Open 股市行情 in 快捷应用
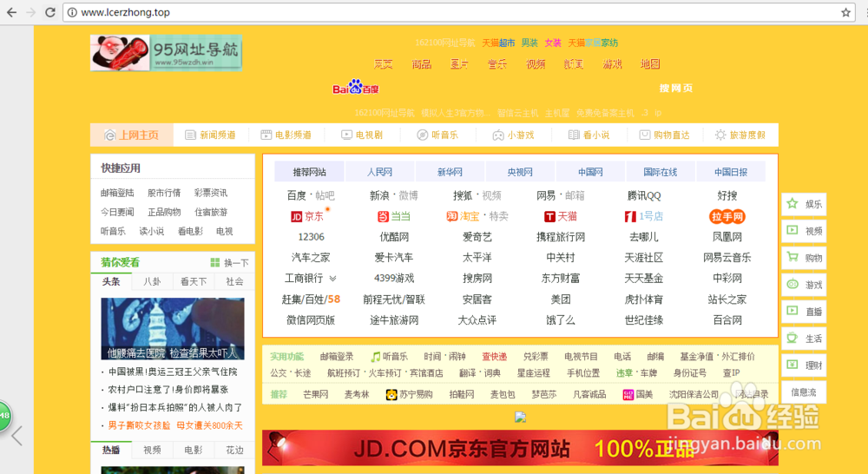868x474 pixels. (164, 193)
